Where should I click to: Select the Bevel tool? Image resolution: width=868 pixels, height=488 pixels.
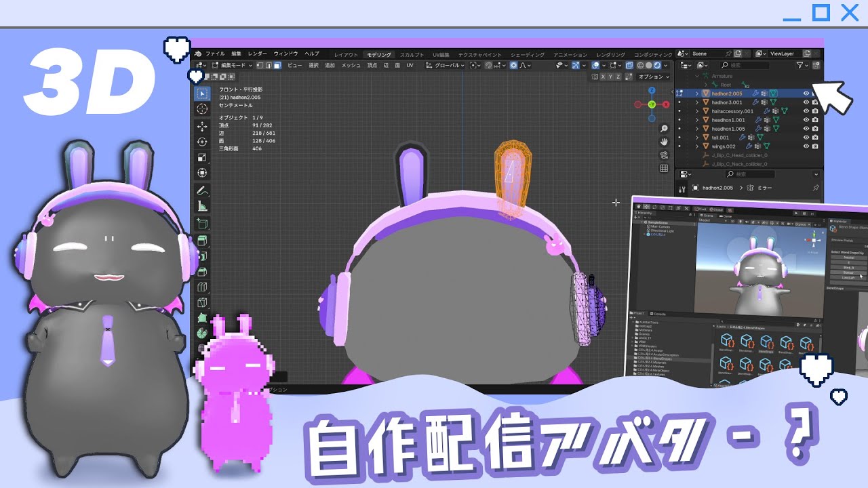tap(202, 271)
